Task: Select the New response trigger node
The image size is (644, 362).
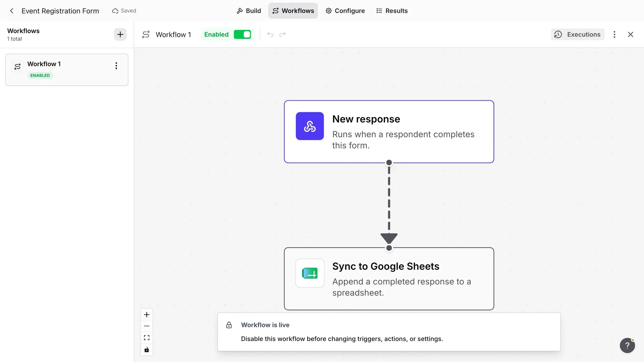Action: click(389, 132)
